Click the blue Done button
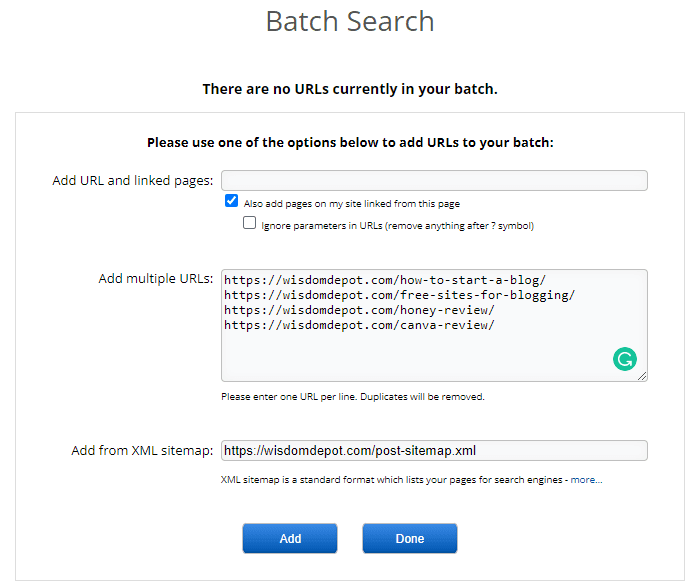Viewport: 690px width, 586px height. pyautogui.click(x=410, y=538)
